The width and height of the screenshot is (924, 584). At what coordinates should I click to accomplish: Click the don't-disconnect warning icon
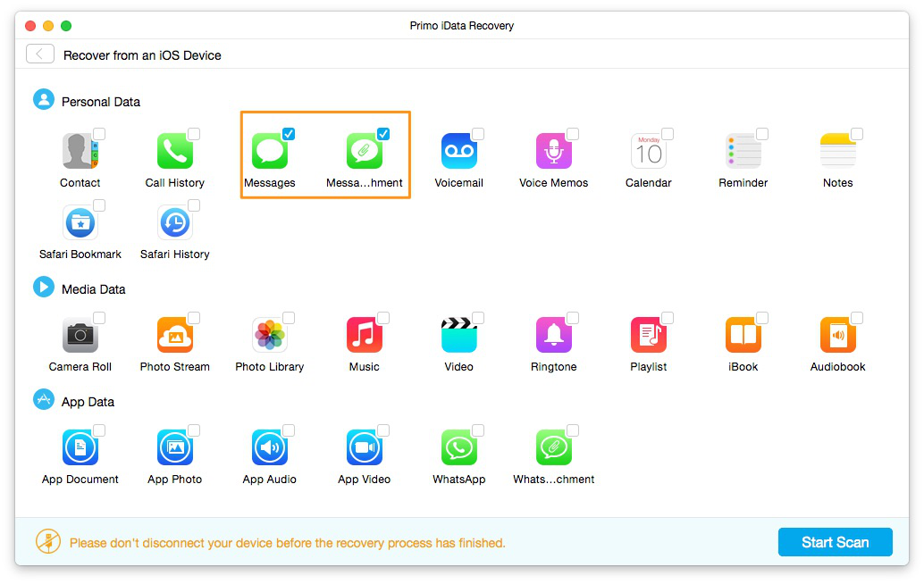click(48, 541)
